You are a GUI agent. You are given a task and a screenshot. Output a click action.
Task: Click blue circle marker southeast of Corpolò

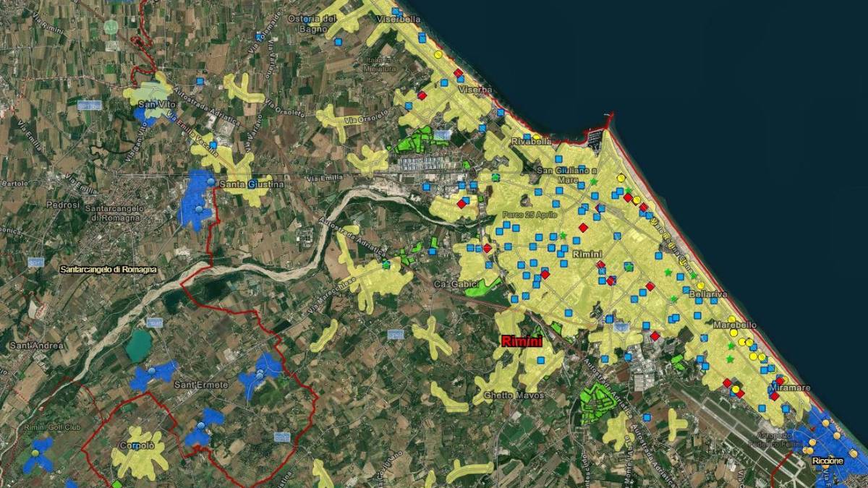[201, 426]
